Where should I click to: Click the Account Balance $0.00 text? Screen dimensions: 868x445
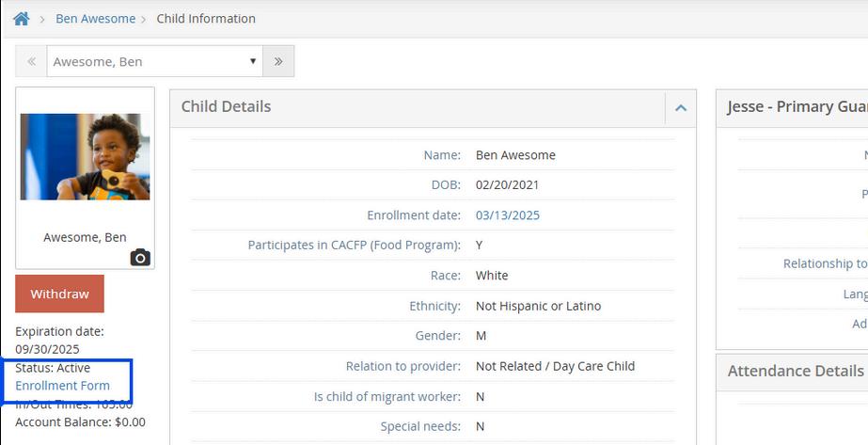tap(80, 422)
